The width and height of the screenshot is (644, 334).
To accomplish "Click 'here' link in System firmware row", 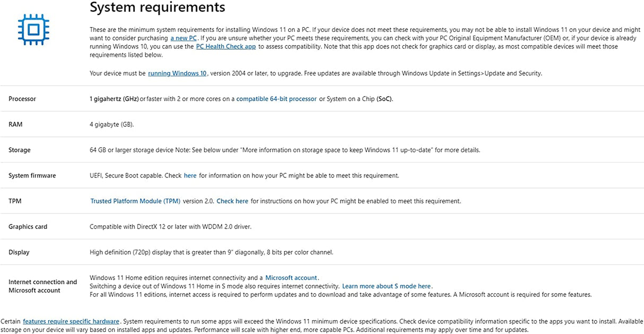I will point(190,175).
